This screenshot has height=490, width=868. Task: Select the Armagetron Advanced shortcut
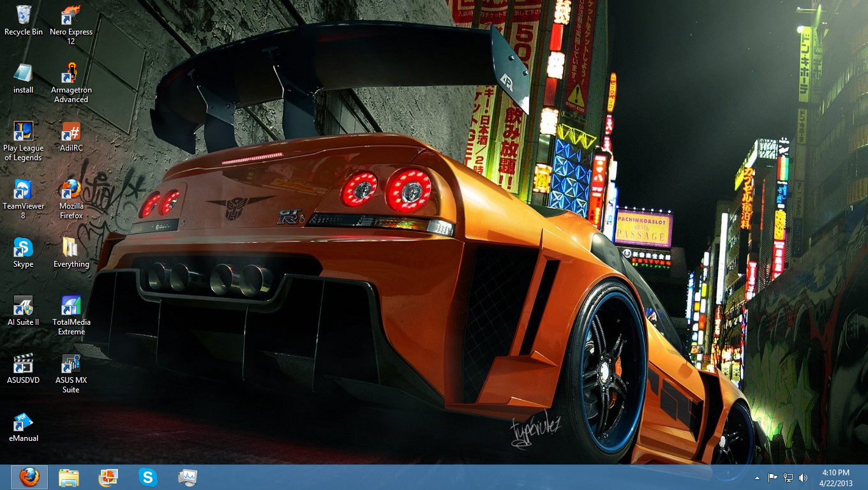click(x=71, y=73)
